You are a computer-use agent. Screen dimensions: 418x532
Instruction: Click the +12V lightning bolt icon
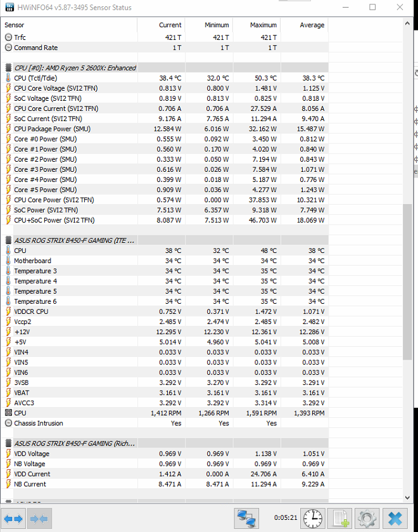8,332
